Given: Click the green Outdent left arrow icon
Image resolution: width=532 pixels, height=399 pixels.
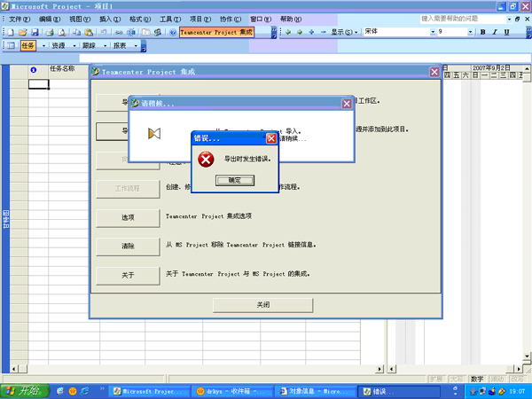Looking at the screenshot, I should (288, 32).
